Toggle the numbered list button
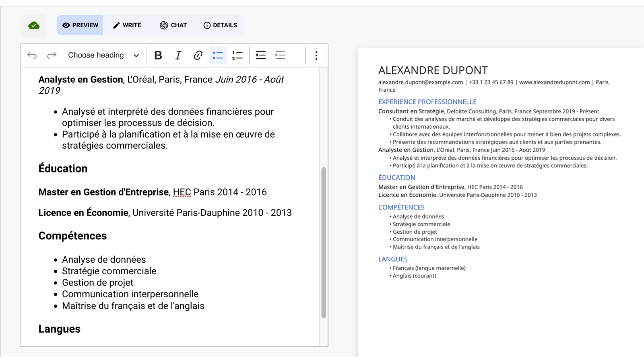 [x=237, y=55]
